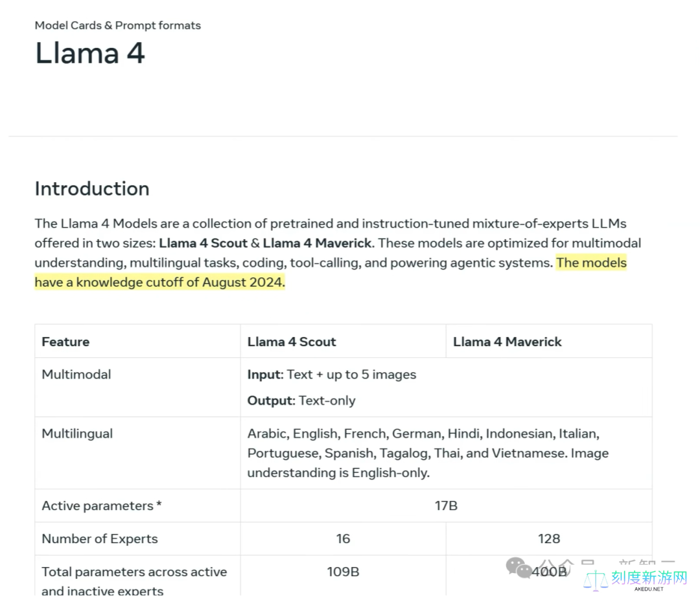Click bold Llama 4 Scout in paragraph
Viewport: 700px width, 597px height.
point(203,243)
